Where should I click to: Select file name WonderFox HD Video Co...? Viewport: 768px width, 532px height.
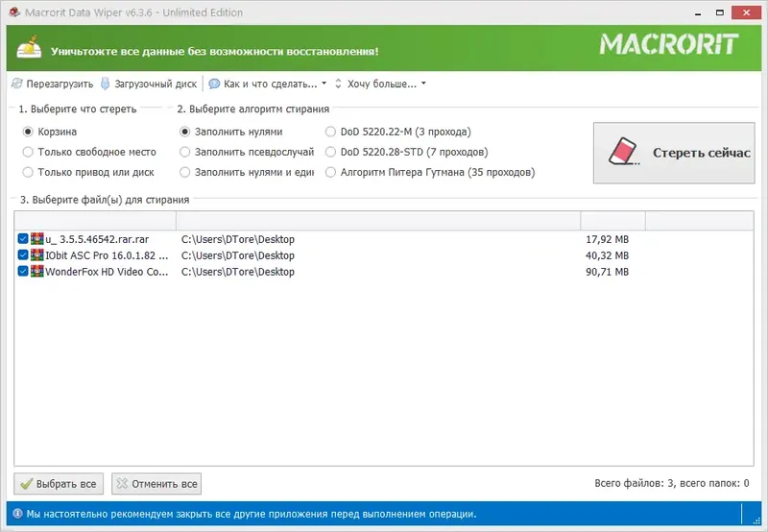[x=107, y=272]
